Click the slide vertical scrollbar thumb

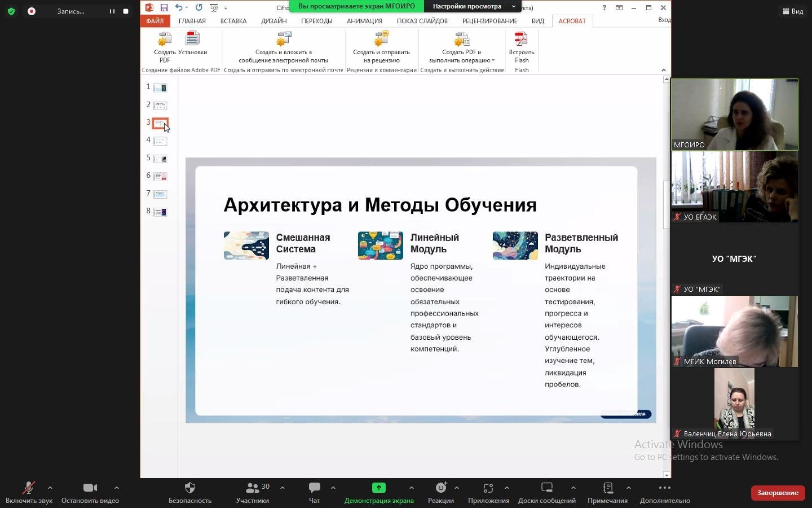point(666,204)
